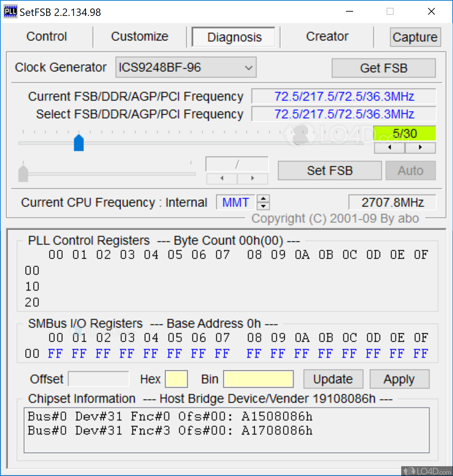Click the Capture button
This screenshot has width=453, height=476.
pos(415,37)
